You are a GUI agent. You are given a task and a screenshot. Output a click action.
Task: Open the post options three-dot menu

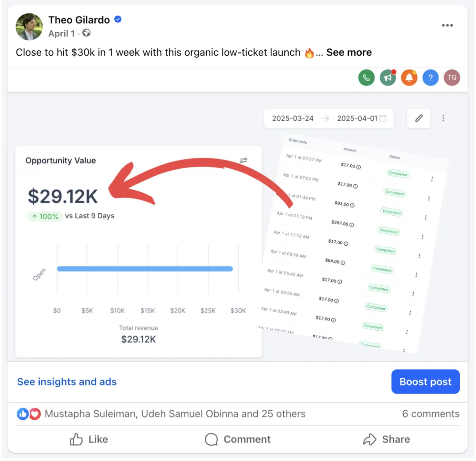pyautogui.click(x=447, y=25)
